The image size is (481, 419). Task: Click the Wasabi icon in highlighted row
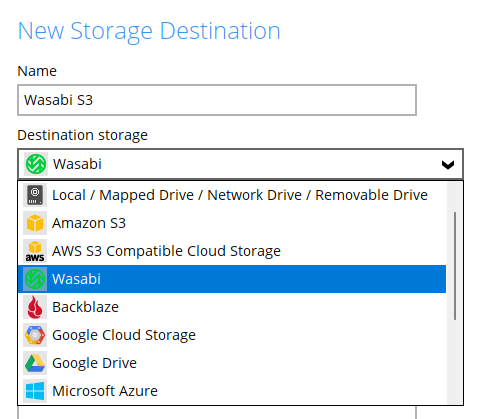tap(35, 279)
